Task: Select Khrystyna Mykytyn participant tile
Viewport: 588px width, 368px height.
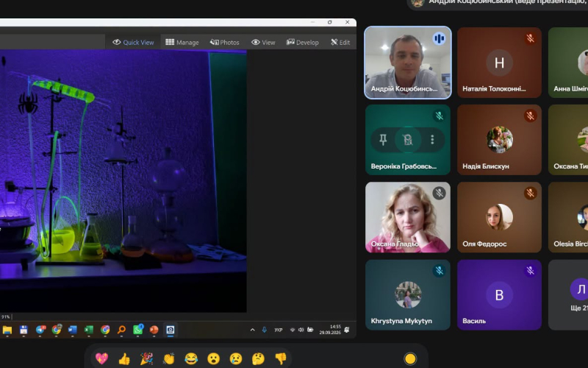Action: tap(408, 295)
